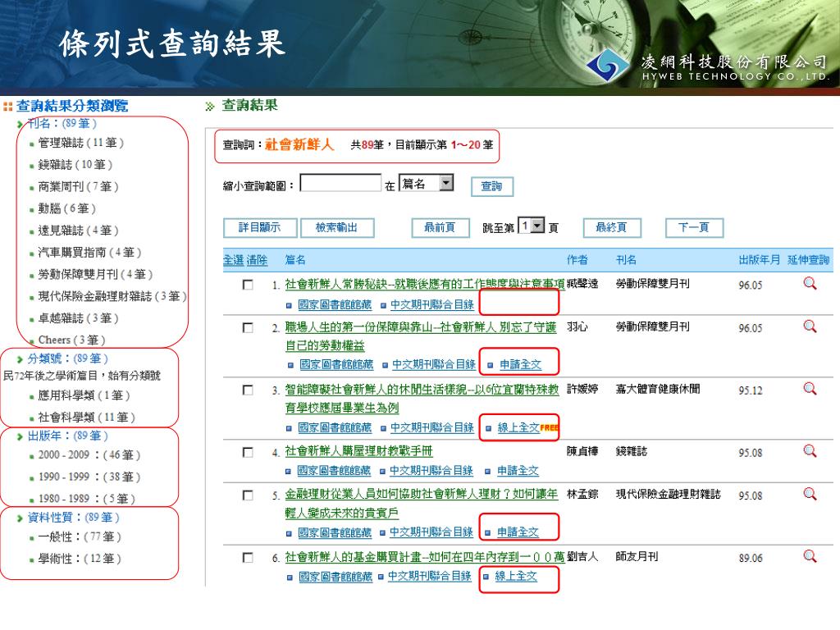Filter by 管理雜誌 (11筆)
840x630 pixels.
80,143
